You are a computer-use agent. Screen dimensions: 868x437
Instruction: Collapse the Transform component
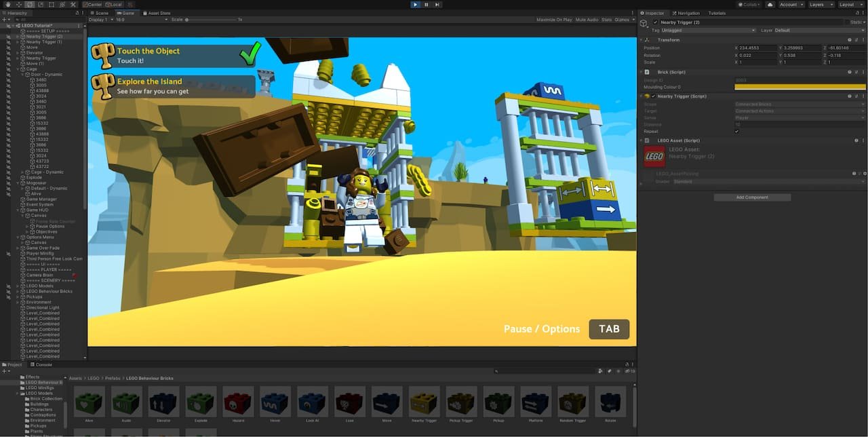640,39
